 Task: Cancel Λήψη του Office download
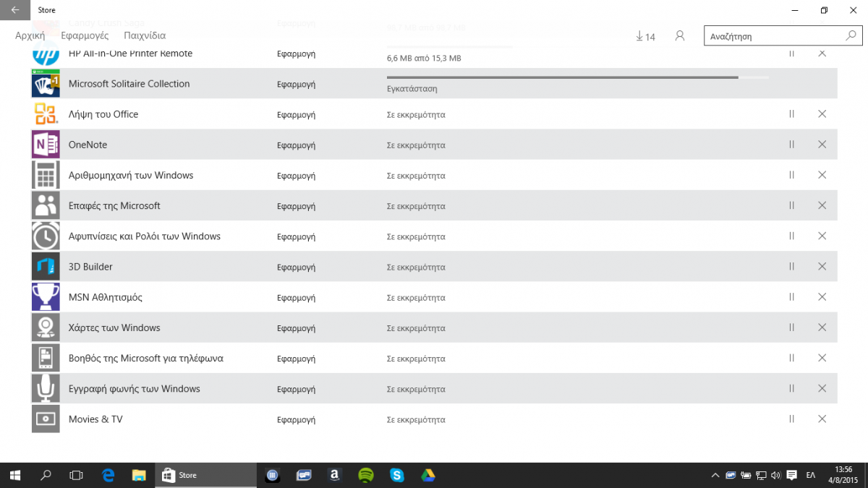[x=822, y=114]
